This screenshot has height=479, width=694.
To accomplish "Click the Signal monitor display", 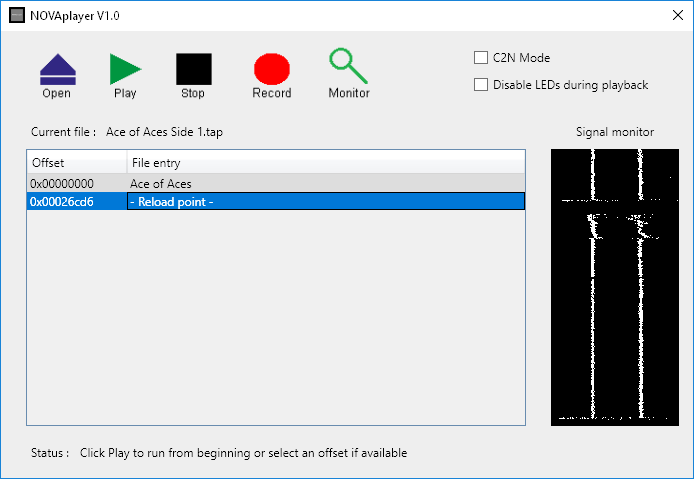I will click(615, 287).
